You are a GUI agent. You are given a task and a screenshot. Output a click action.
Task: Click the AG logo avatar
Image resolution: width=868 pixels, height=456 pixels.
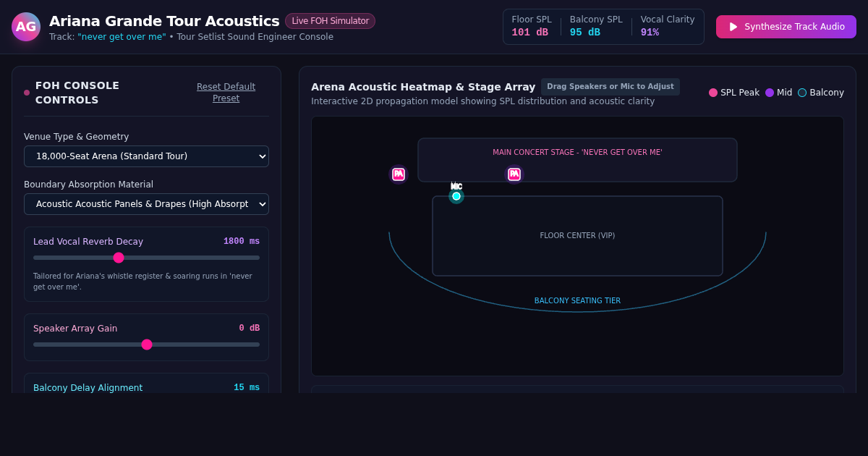coord(26,27)
